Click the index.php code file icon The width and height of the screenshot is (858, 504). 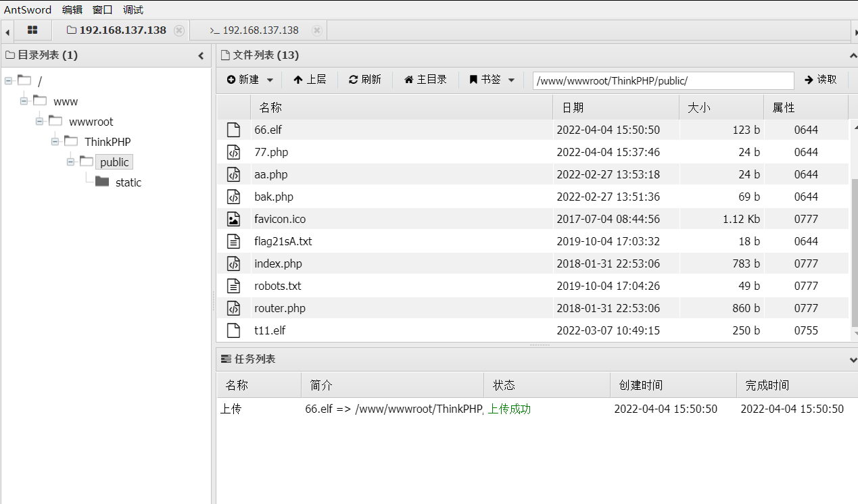pos(233,263)
